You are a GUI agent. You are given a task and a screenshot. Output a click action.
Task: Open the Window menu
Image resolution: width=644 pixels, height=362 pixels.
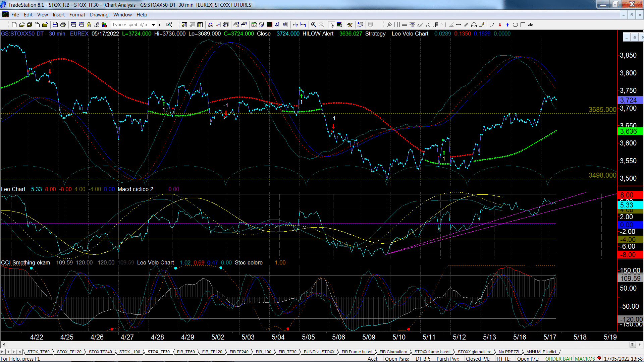122,15
